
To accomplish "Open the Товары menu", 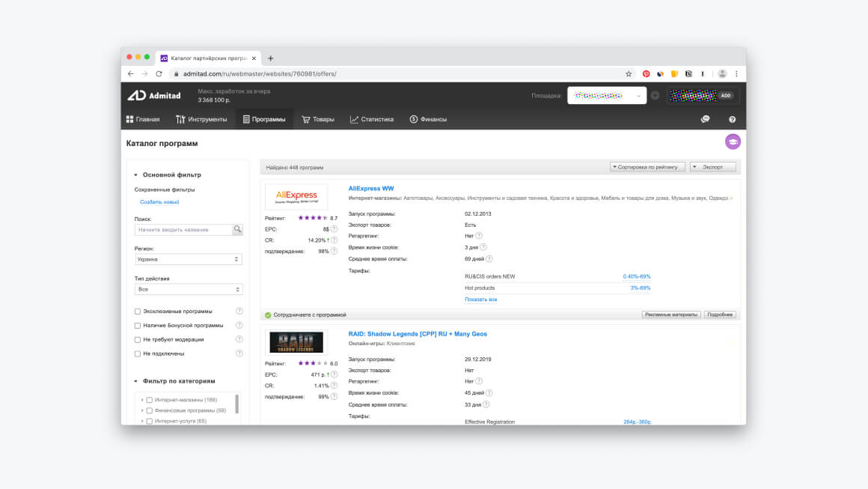I will [x=318, y=119].
